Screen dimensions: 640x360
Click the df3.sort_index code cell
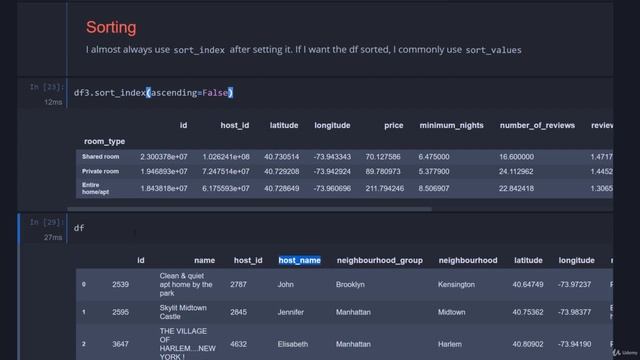pyautogui.click(x=341, y=93)
